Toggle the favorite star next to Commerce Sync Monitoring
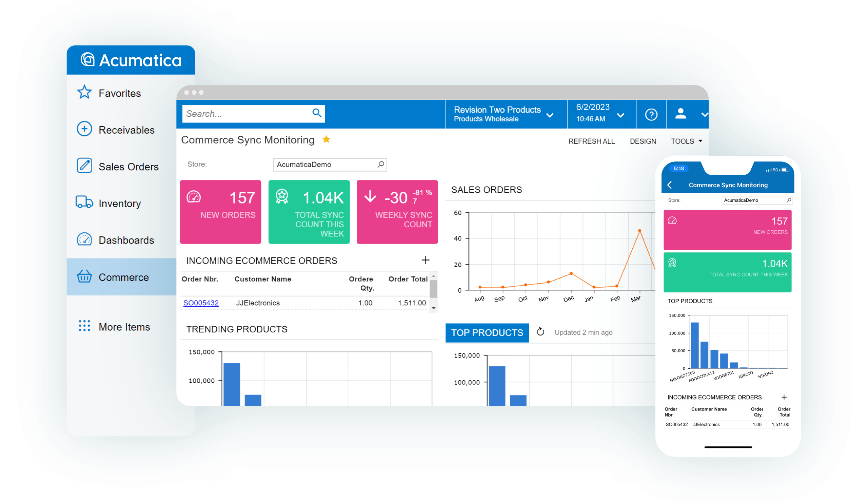This screenshot has width=868, height=502. coord(326,139)
